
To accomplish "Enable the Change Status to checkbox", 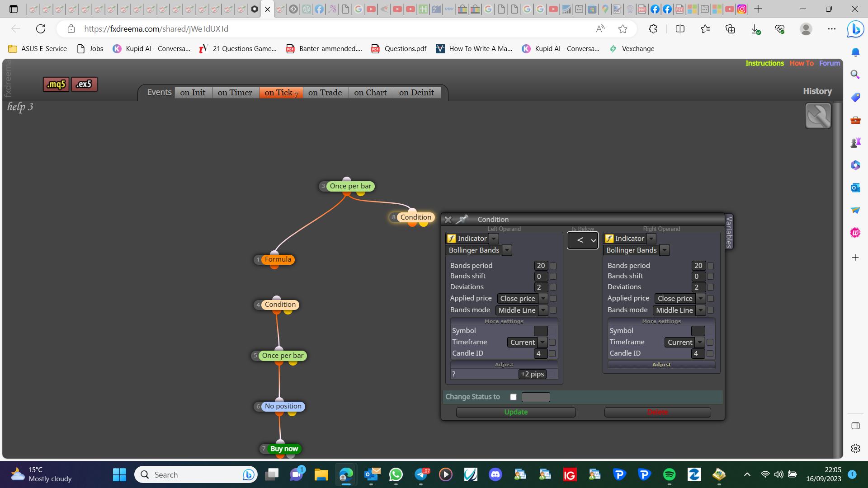I will 513,397.
